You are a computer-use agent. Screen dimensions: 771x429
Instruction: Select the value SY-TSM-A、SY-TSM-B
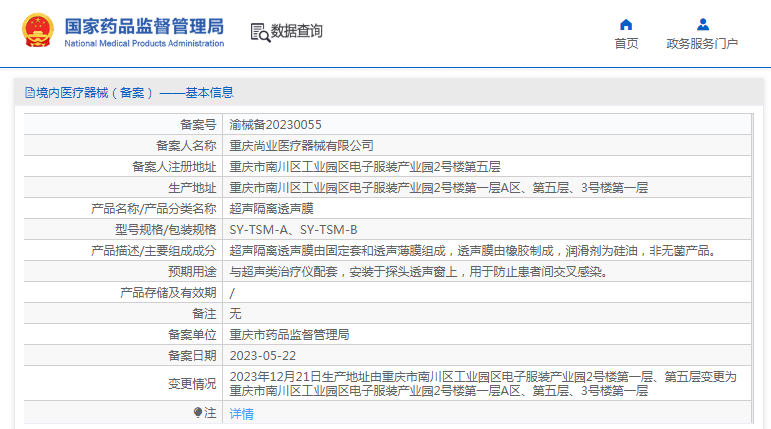coord(294,230)
